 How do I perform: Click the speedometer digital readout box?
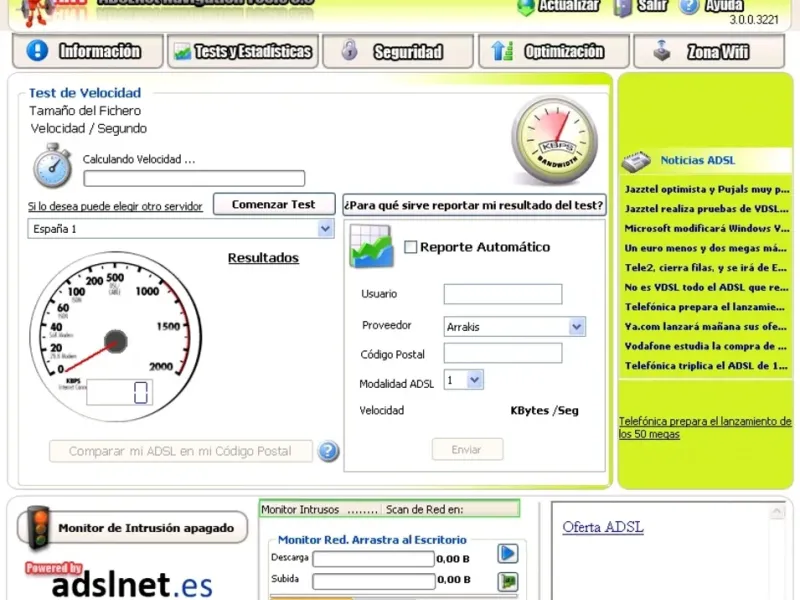tap(119, 392)
